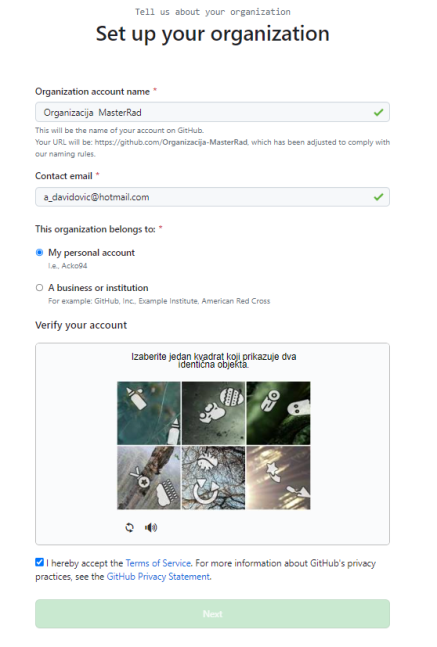Choose the captcha tile showing the Easter egg
The height and width of the screenshot is (647, 437).
pyautogui.click(x=213, y=413)
